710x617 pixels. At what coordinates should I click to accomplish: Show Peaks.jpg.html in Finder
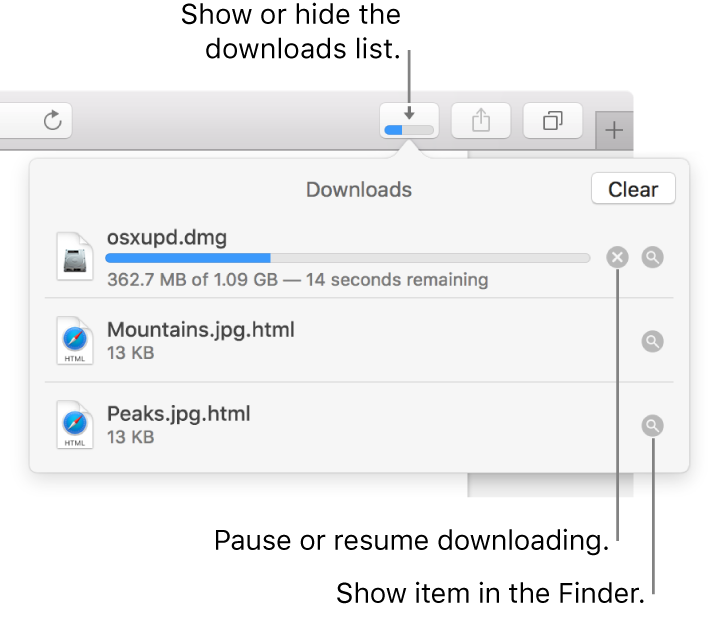[652, 426]
